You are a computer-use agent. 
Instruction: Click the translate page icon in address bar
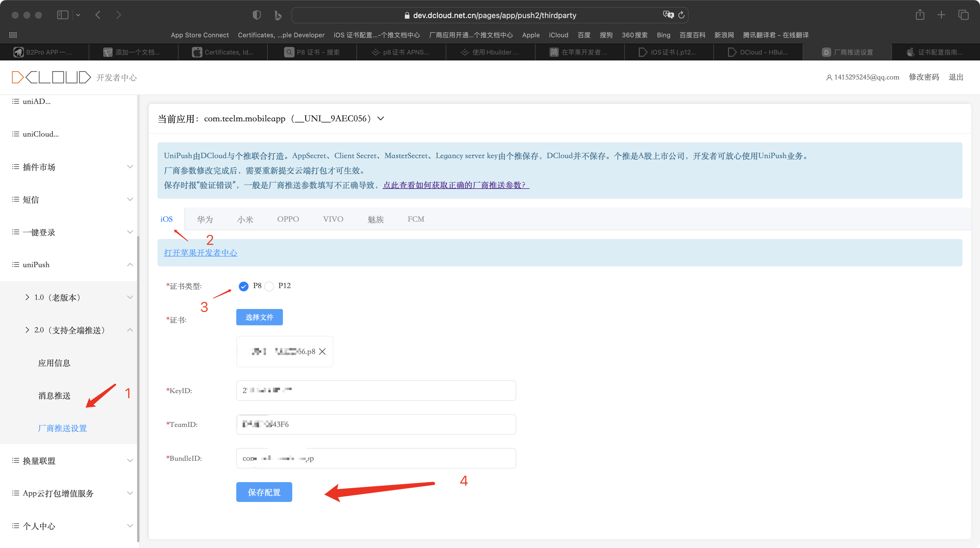[x=668, y=15]
